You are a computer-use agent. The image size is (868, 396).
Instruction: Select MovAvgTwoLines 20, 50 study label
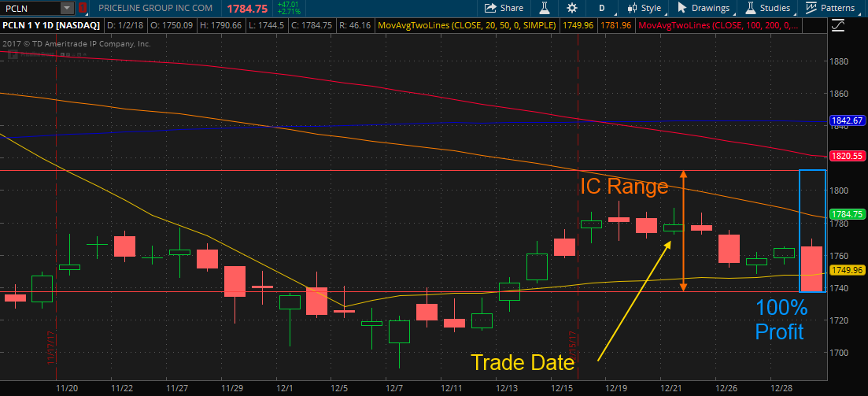[x=467, y=25]
